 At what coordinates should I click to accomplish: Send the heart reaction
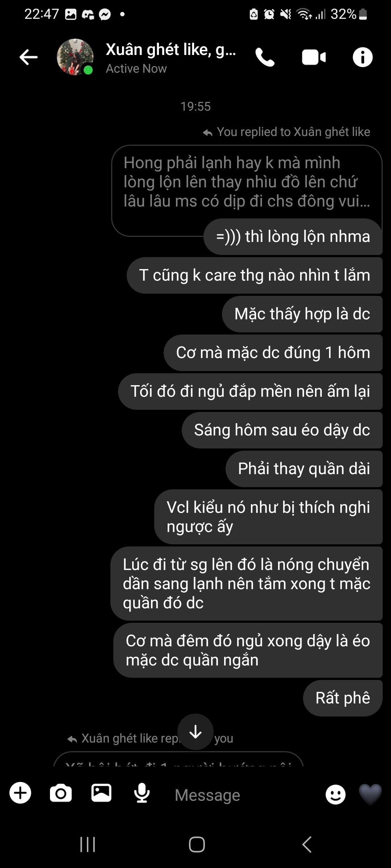click(370, 794)
